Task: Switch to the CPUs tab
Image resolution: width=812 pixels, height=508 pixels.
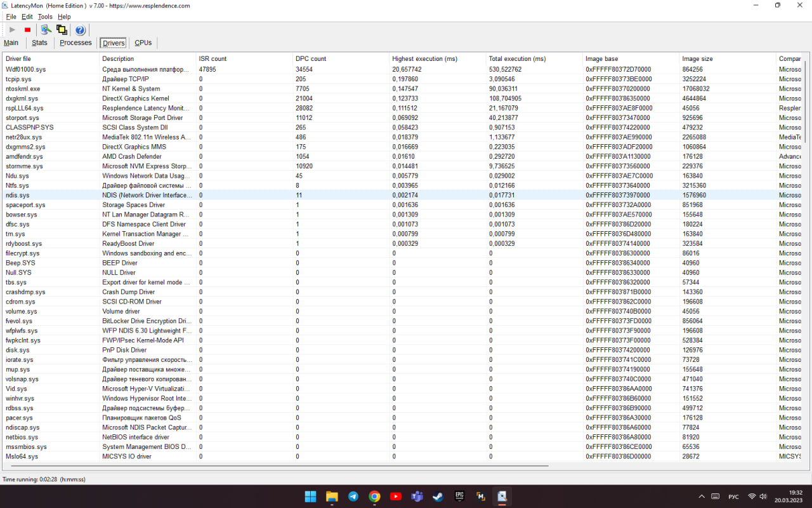Action: click(143, 43)
